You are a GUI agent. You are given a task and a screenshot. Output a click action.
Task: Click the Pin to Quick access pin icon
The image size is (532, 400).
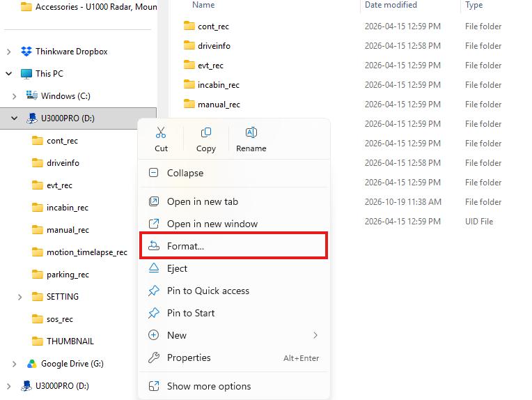(x=154, y=291)
